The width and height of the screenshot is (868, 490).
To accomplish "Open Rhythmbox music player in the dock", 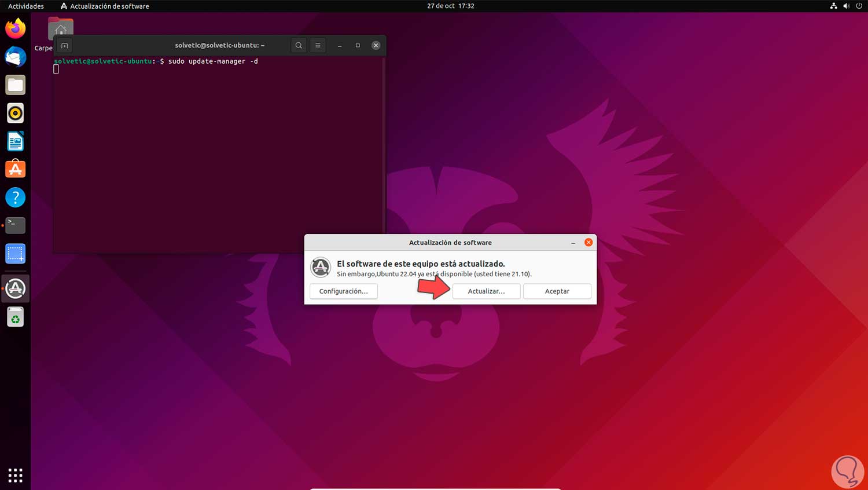I will coord(16,113).
